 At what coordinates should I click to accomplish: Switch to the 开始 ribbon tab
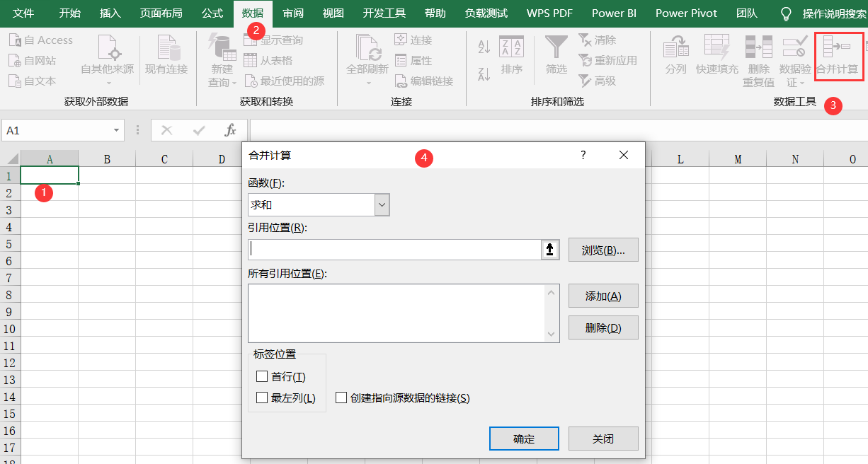coord(69,13)
